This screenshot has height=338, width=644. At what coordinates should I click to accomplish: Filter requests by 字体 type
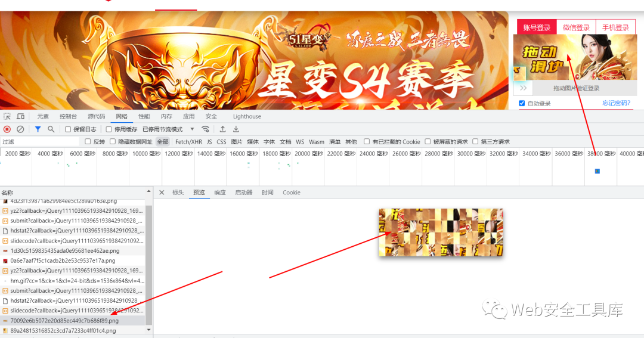click(269, 142)
